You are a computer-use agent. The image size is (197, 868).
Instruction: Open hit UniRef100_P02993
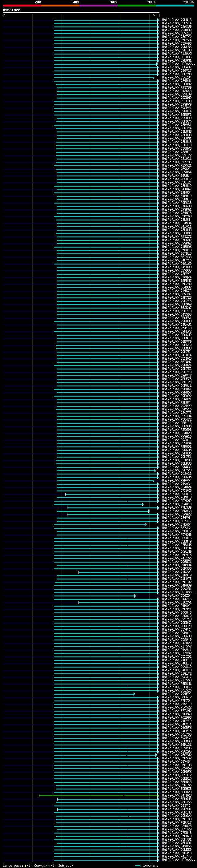click(177, 717)
